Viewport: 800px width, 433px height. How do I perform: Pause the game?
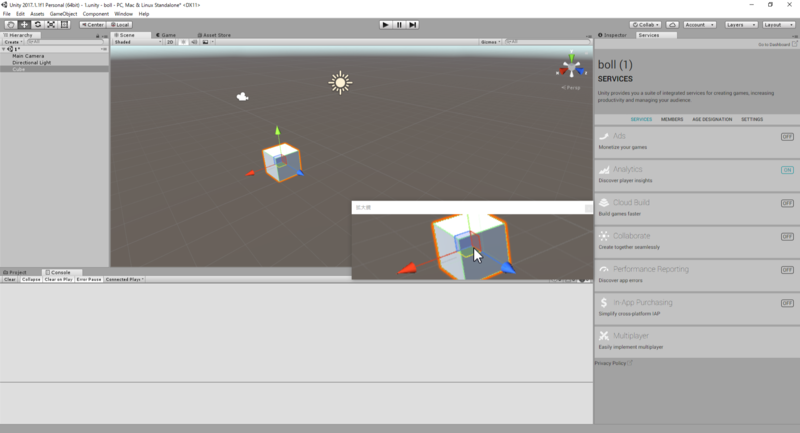point(399,24)
